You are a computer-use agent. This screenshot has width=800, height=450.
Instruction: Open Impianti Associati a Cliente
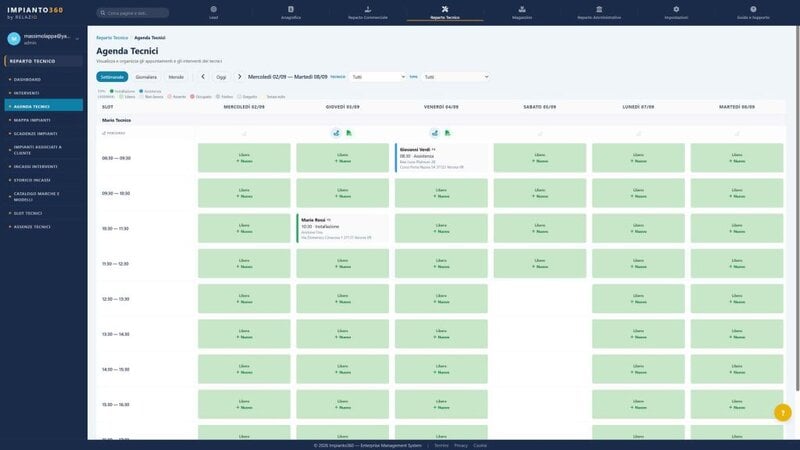43,150
